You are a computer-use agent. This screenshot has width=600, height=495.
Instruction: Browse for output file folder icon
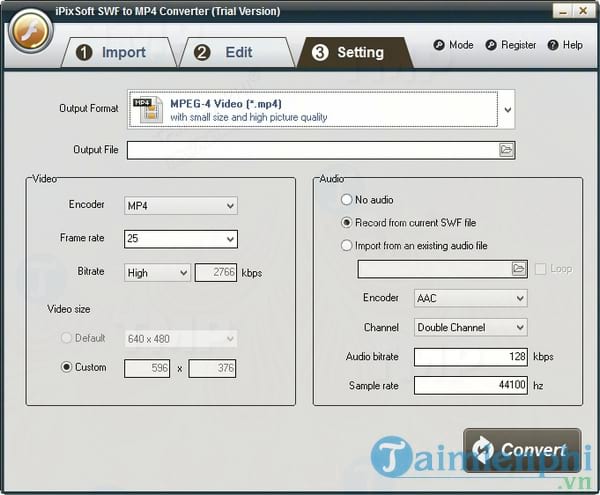506,150
